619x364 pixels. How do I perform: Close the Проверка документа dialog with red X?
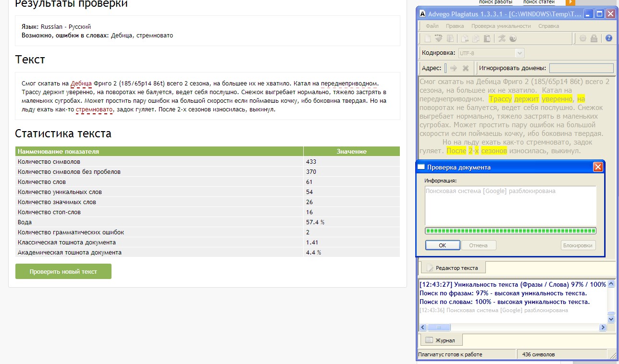click(598, 167)
